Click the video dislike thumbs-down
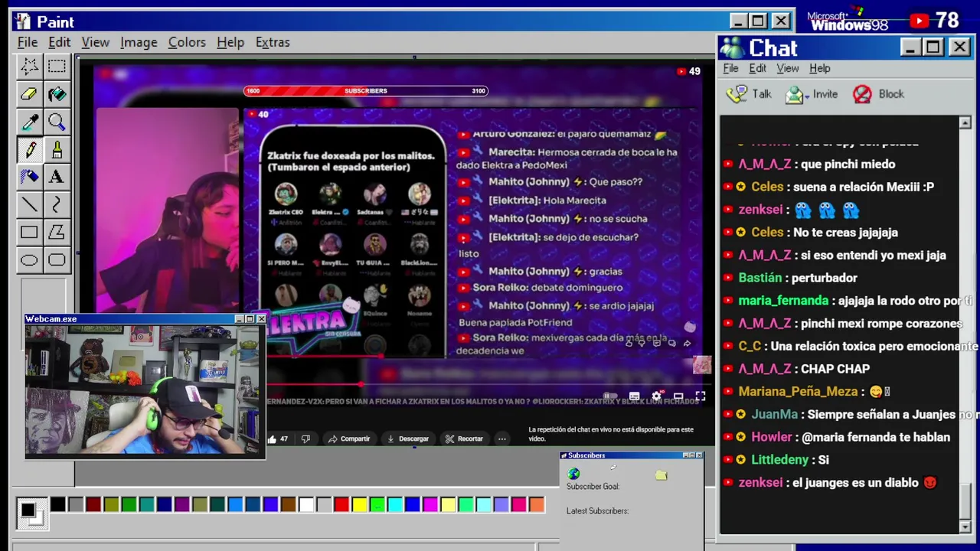Viewport: 980px width, 551px height. [305, 439]
